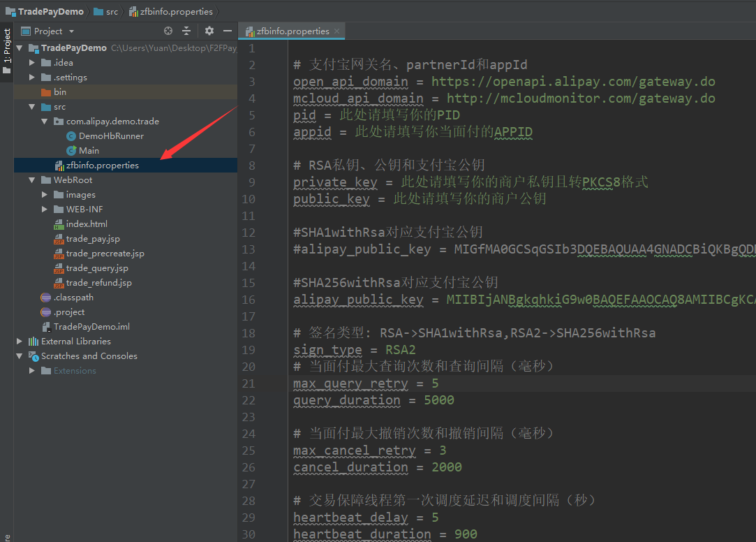
Task: Click the cancel_duration property key
Action: pos(350,467)
